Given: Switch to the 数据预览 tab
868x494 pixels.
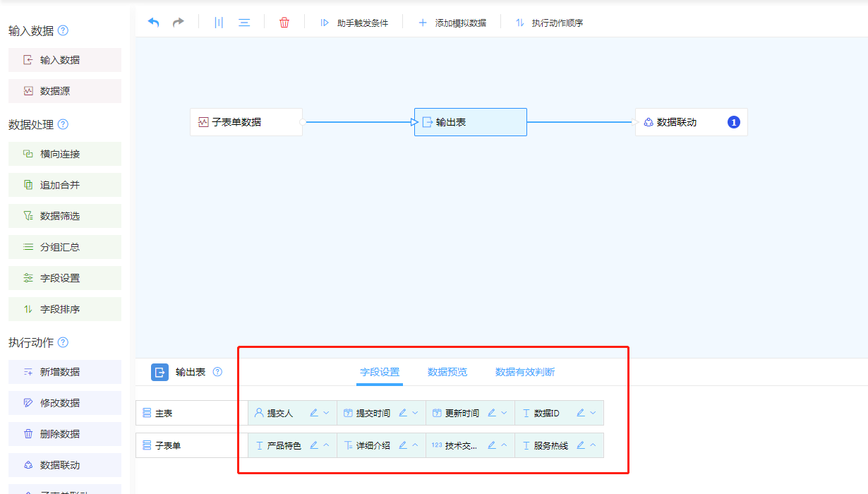Looking at the screenshot, I should (447, 372).
